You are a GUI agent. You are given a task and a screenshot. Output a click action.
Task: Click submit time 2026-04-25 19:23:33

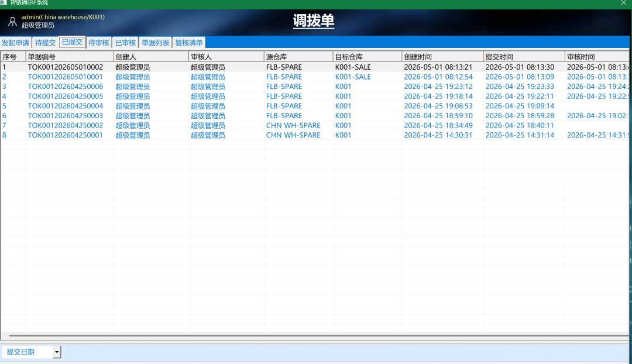coord(520,86)
